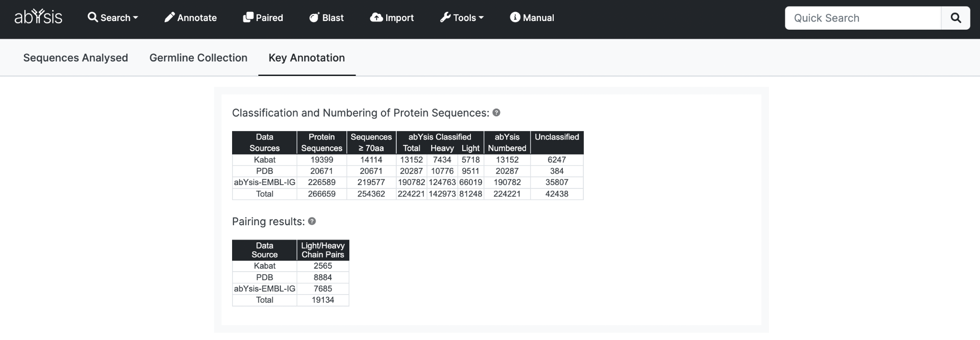Click Light/Heavy Chain Pairs header
Image resolution: width=980 pixels, height=340 pixels.
[x=323, y=250]
